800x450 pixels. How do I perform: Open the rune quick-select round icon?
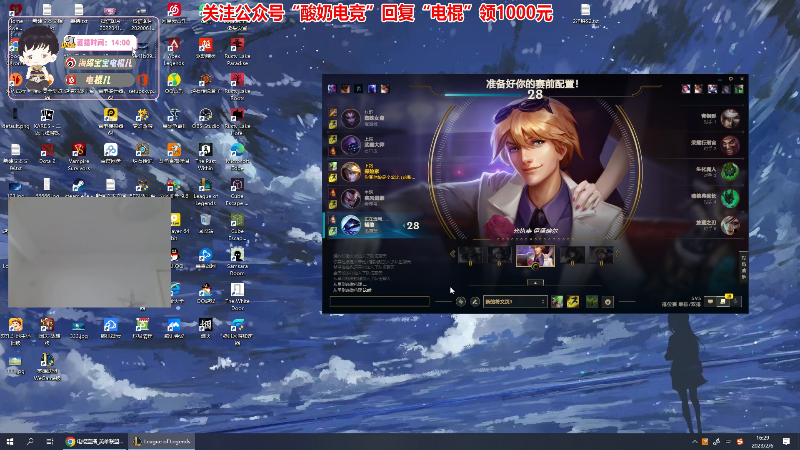pyautogui.click(x=461, y=302)
